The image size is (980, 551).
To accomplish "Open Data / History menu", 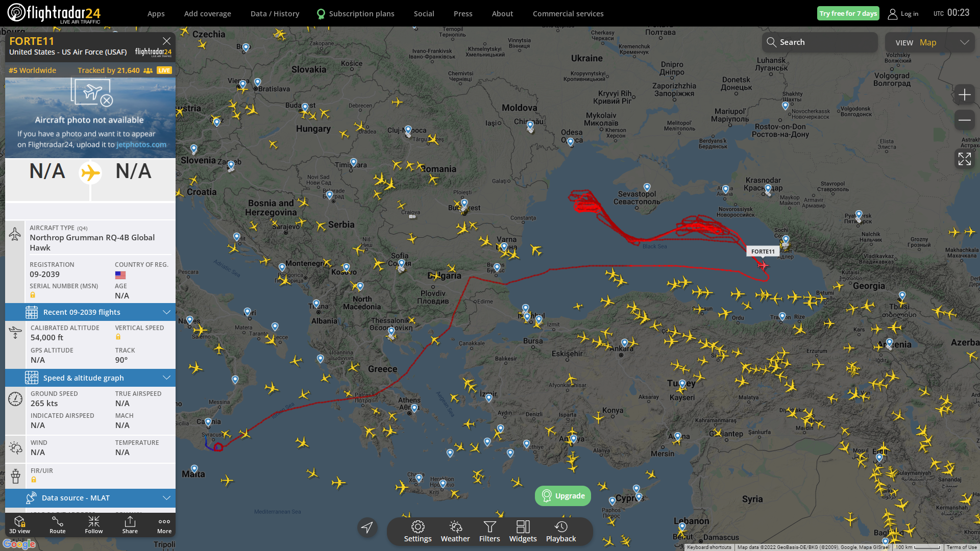I will [x=275, y=14].
